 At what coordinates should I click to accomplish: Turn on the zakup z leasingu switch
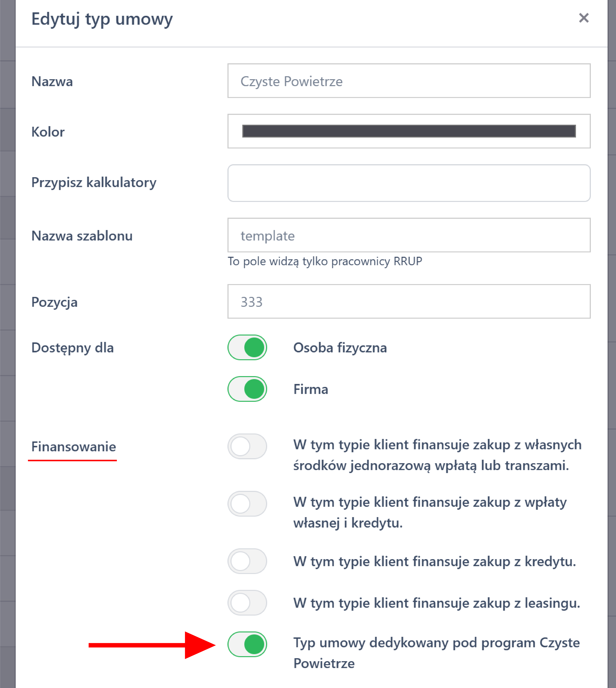247,603
